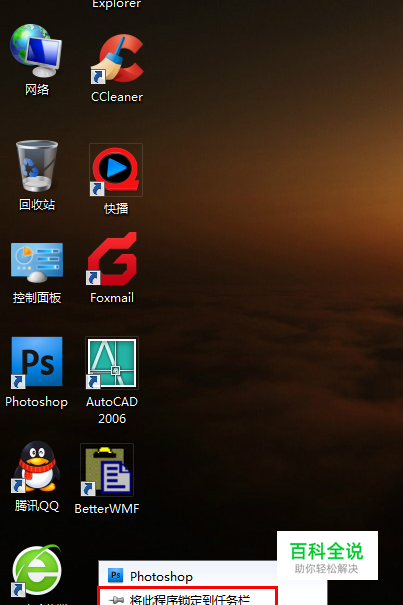Open the CCleaner desktop shortcut
This screenshot has width=403, height=605.
[117, 59]
